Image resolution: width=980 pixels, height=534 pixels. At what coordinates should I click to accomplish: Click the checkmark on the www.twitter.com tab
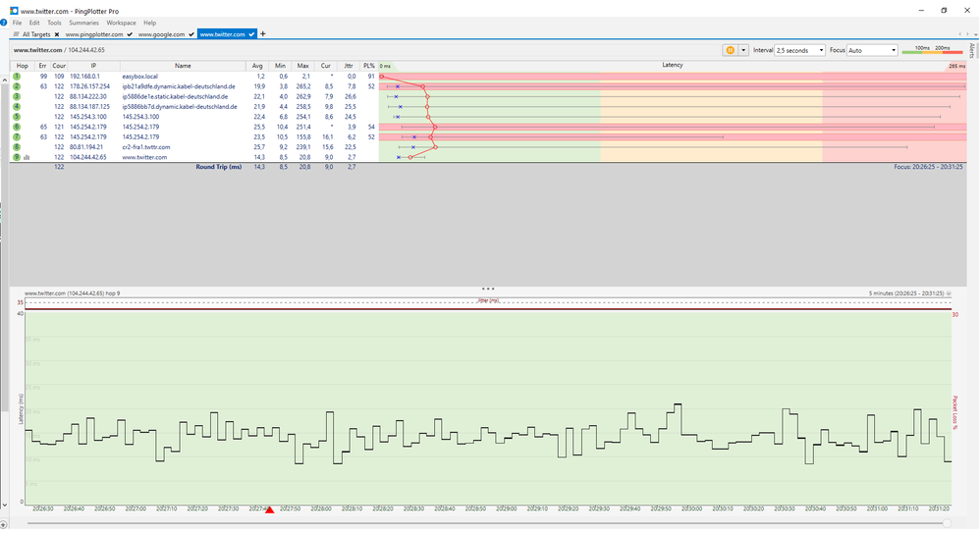pyautogui.click(x=251, y=34)
